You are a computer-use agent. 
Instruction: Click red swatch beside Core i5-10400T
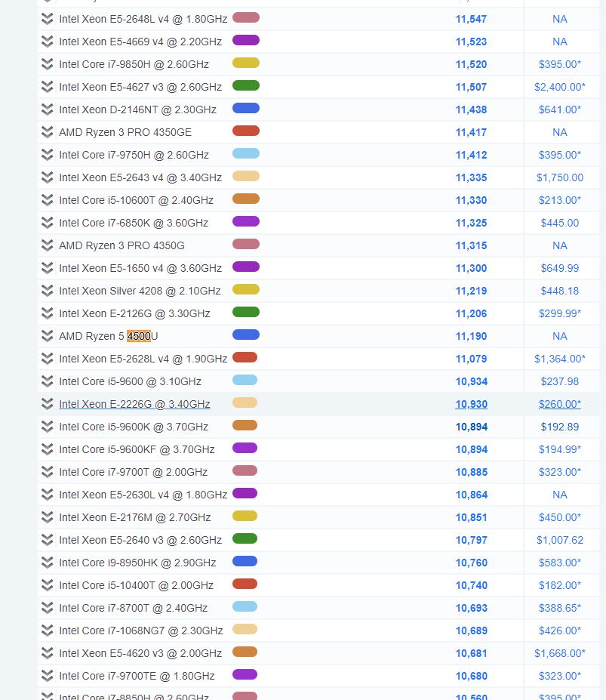pyautogui.click(x=245, y=584)
